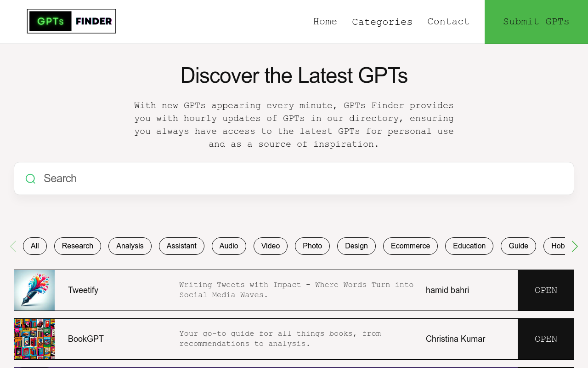Filter by Video category
Image resolution: width=588 pixels, height=368 pixels.
(x=271, y=246)
